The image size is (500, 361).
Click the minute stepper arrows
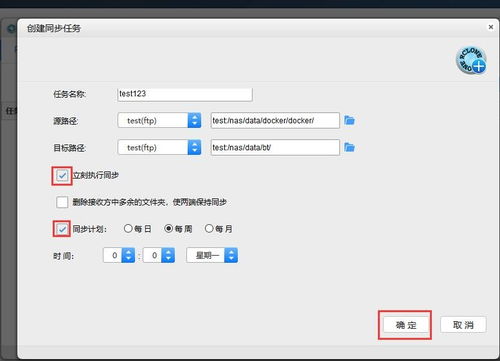168,255
